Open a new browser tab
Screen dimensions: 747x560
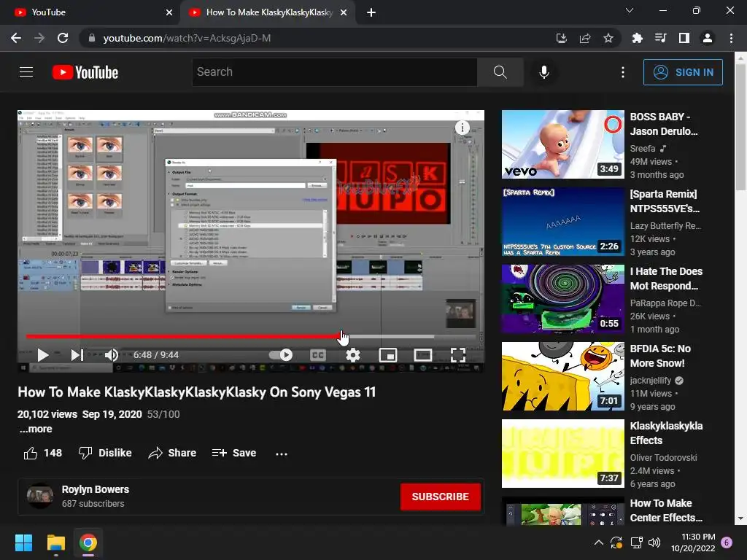371,12
